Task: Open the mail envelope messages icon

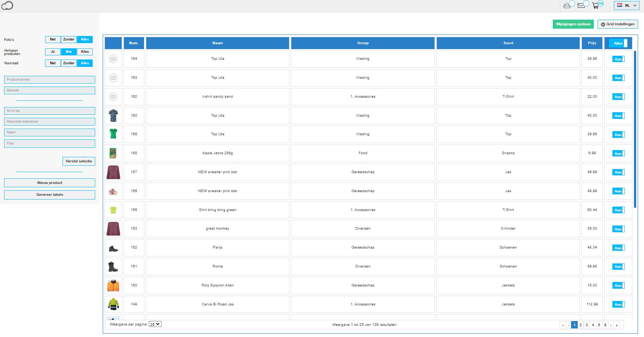Action: [581, 6]
